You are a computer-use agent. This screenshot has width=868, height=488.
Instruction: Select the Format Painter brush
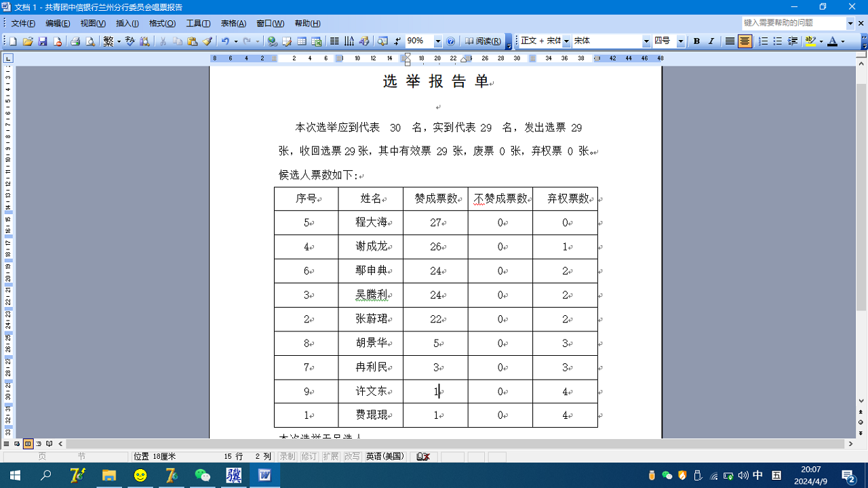(208, 41)
